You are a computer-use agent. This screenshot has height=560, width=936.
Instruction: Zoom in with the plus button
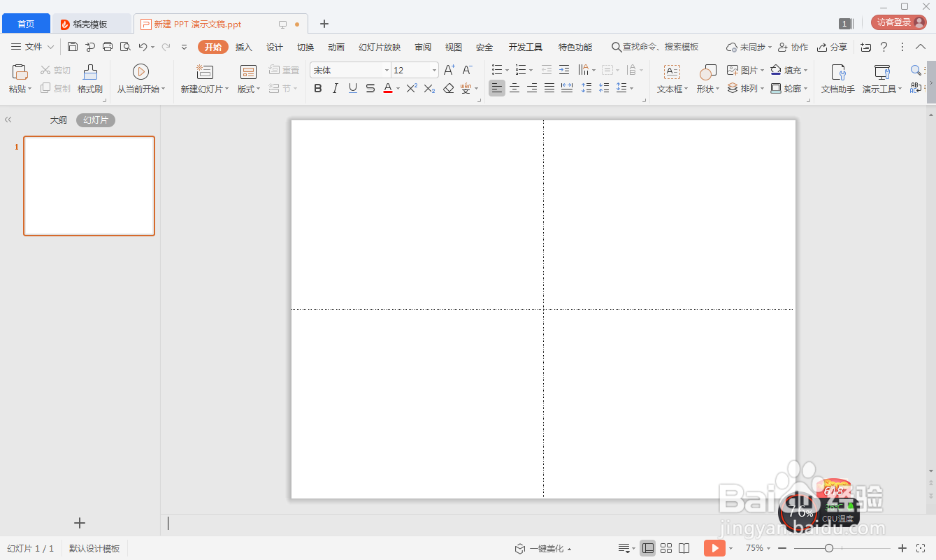pos(902,548)
